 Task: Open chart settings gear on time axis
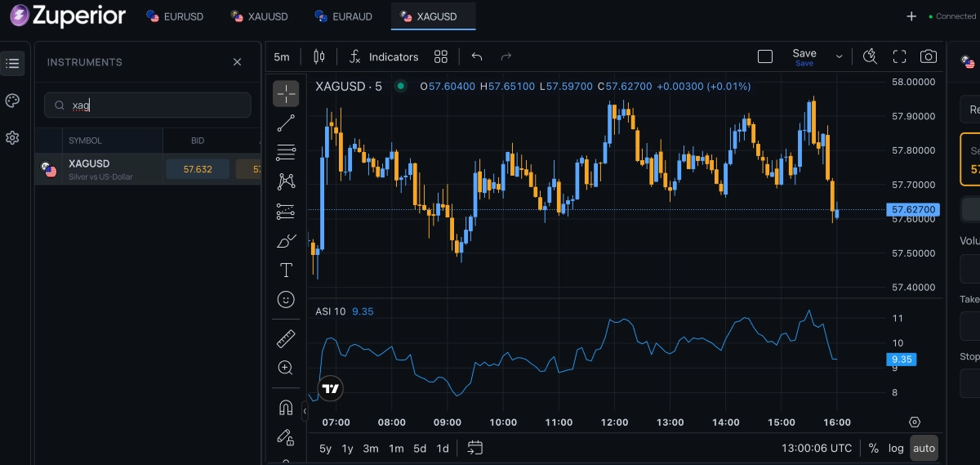[915, 423]
